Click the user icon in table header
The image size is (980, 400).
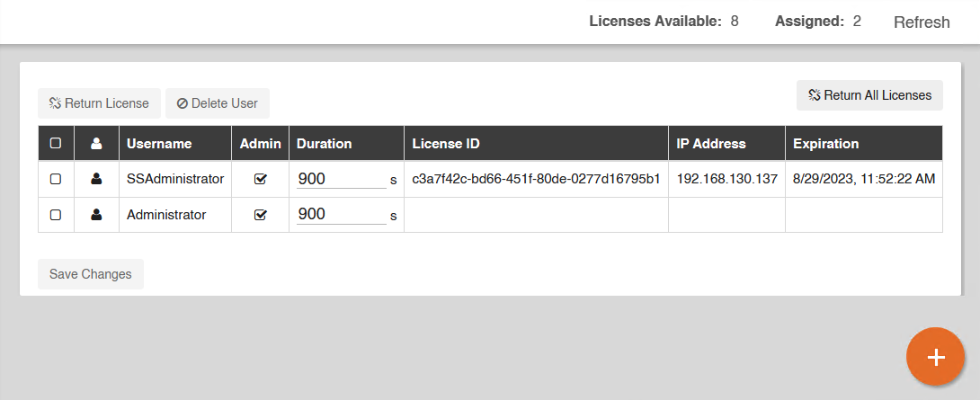tap(96, 144)
